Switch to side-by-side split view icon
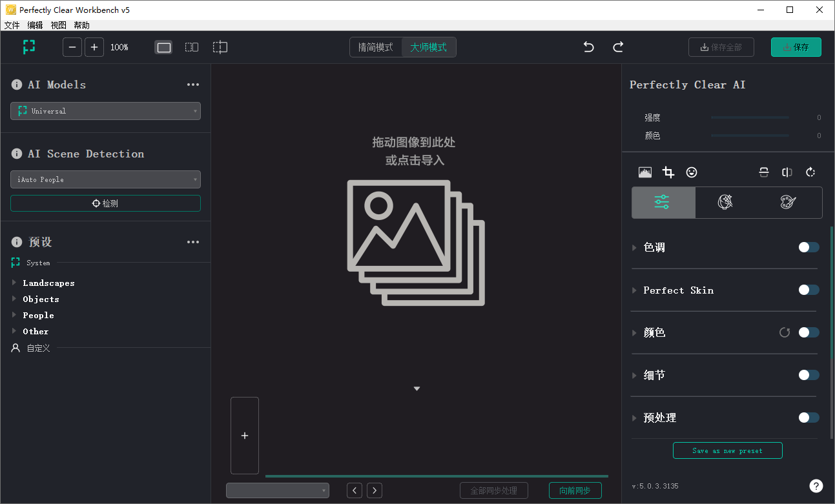This screenshot has width=835, height=504. coord(192,47)
